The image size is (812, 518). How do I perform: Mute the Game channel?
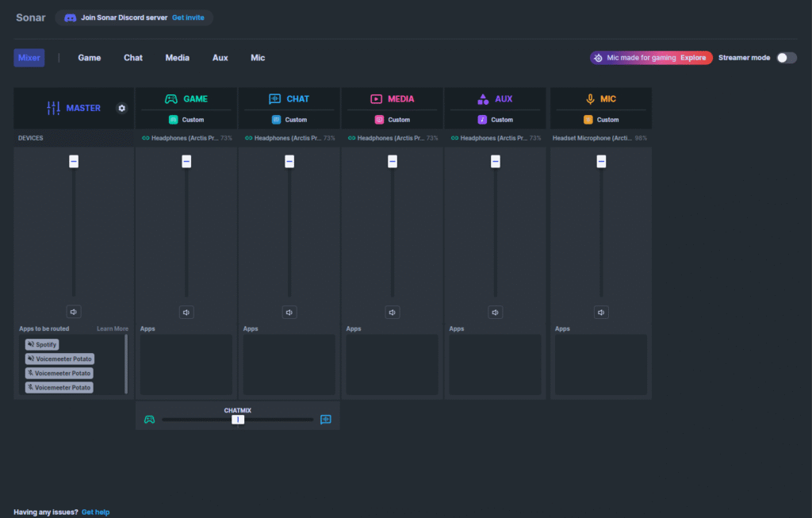pyautogui.click(x=186, y=313)
